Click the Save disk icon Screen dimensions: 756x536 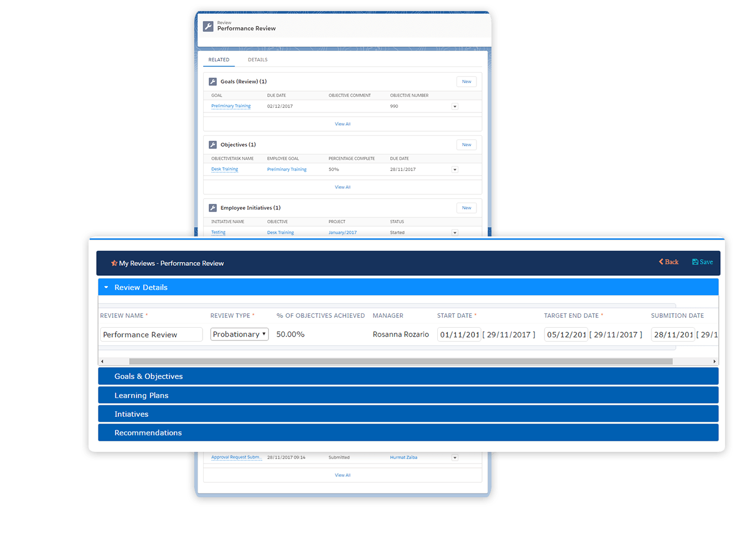click(695, 262)
